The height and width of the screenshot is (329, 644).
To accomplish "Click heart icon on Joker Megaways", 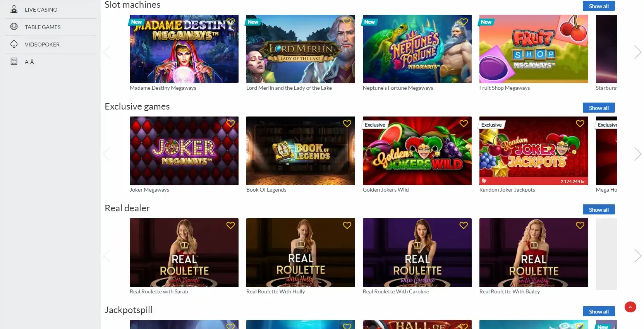I will click(x=230, y=123).
